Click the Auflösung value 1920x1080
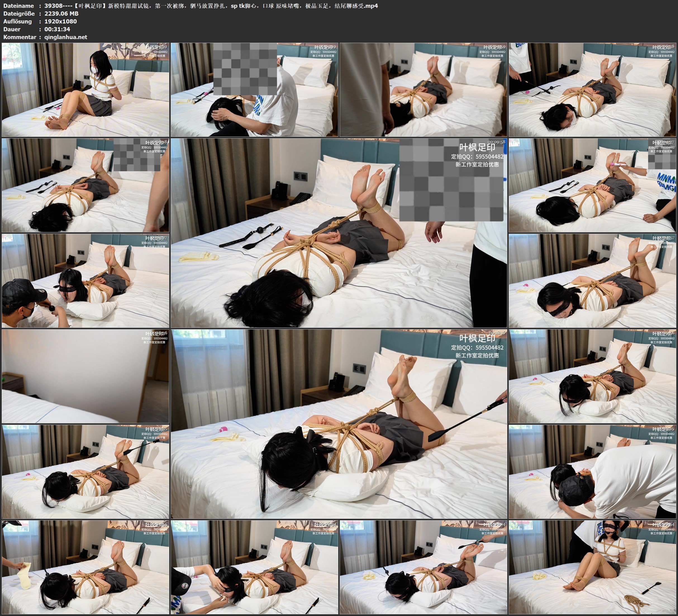 (x=61, y=22)
